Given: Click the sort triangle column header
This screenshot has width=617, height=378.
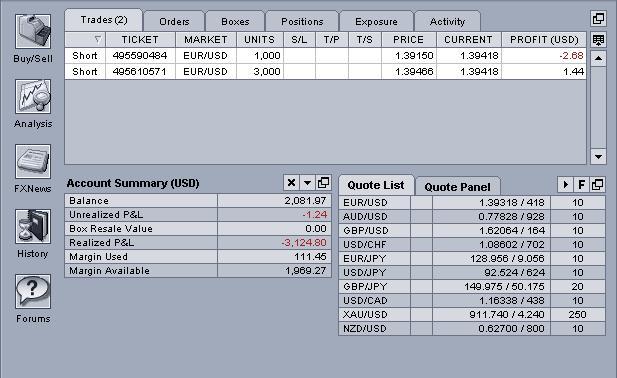Looking at the screenshot, I should pyautogui.click(x=85, y=40).
